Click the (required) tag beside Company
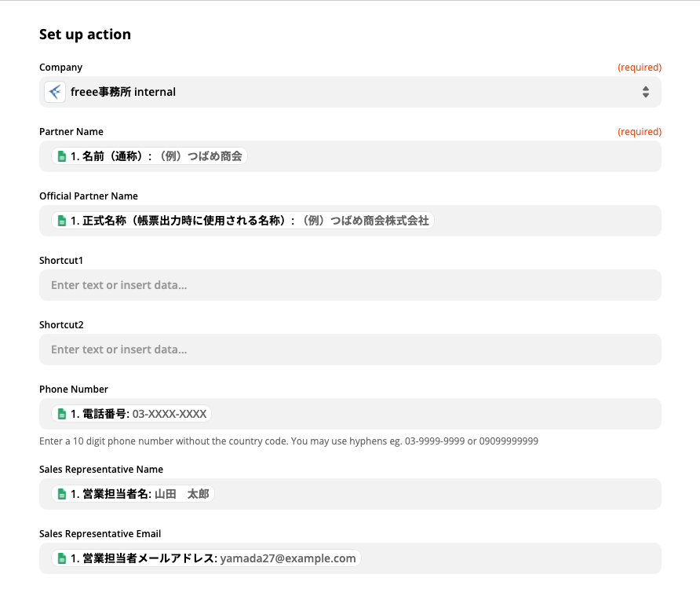Screen dimensions: 700x589 click(640, 68)
